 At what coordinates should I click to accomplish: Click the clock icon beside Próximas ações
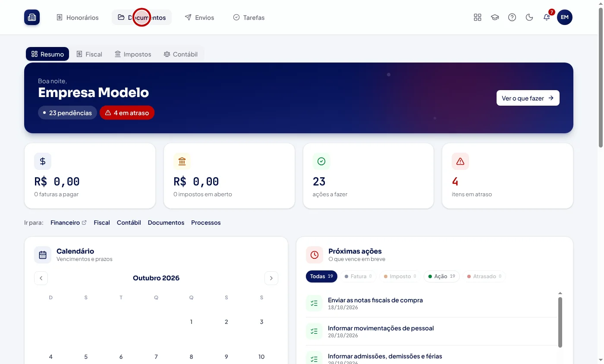point(315,255)
